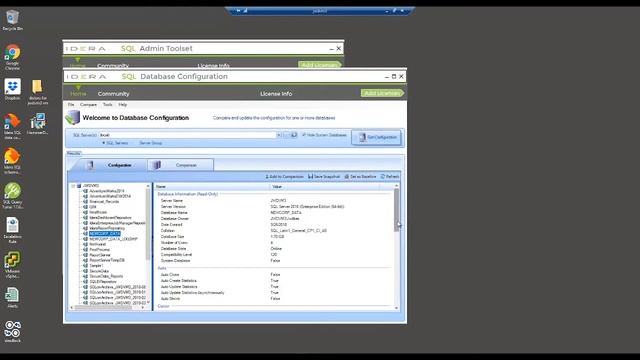This screenshot has width=640, height=360.
Task: Select the financial_Records database in the tree
Action: 104,202
